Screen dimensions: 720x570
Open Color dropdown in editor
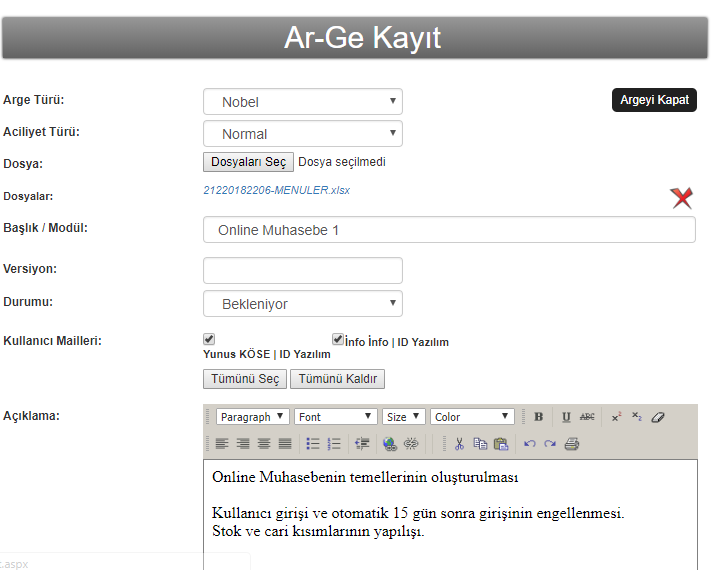point(472,417)
